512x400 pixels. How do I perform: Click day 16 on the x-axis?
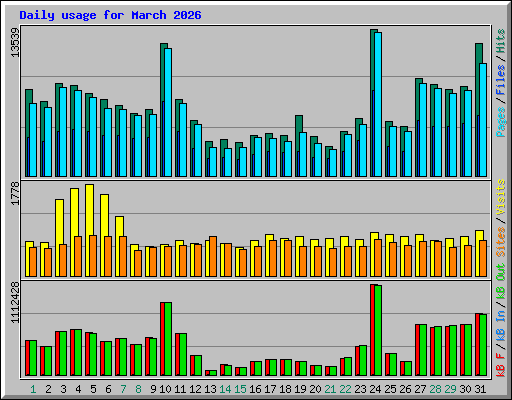(x=255, y=389)
